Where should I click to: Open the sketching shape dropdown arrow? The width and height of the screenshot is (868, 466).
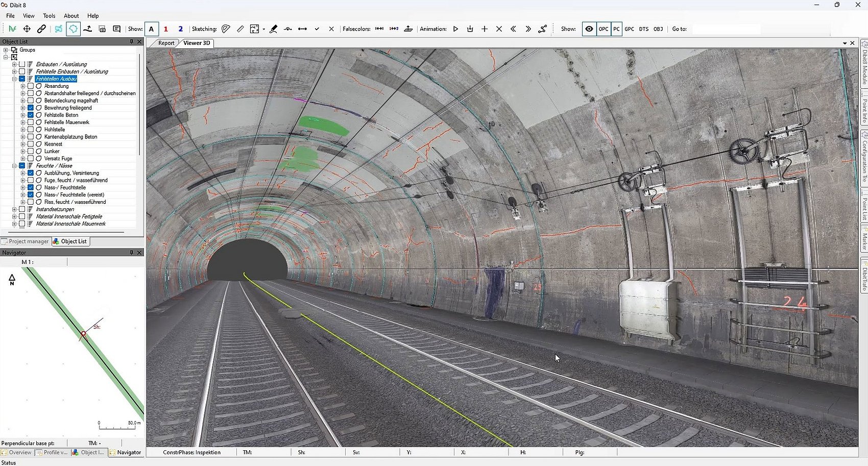[x=263, y=29]
